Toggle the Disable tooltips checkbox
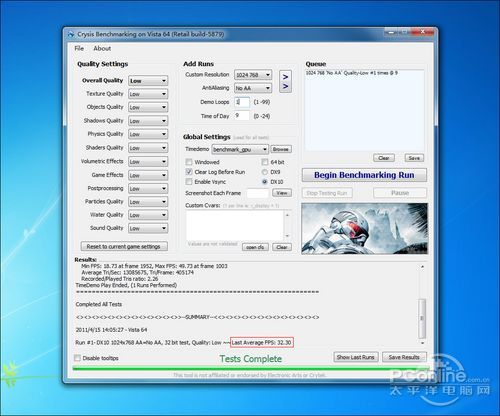Image resolution: width=500 pixels, height=416 pixels. 77,358
